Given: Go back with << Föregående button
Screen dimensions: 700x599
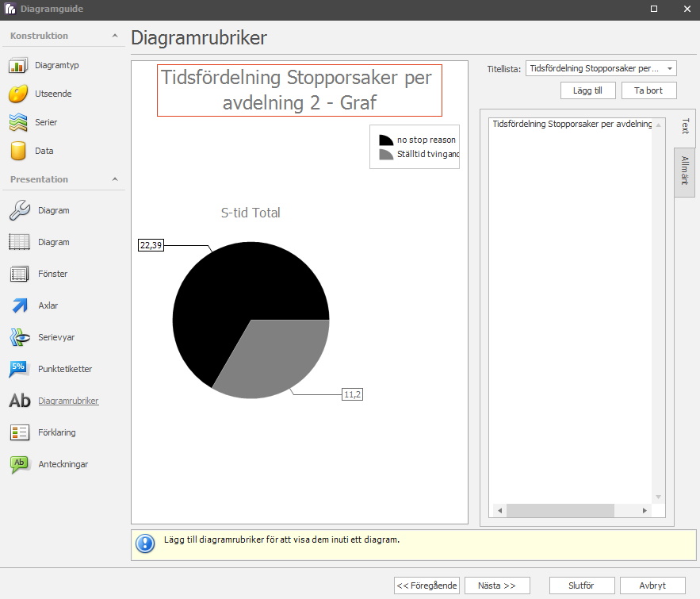Looking at the screenshot, I should click(x=427, y=586).
